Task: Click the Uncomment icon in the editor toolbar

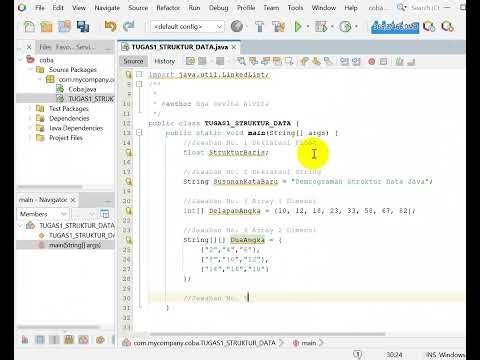Action: pyautogui.click(x=411, y=61)
